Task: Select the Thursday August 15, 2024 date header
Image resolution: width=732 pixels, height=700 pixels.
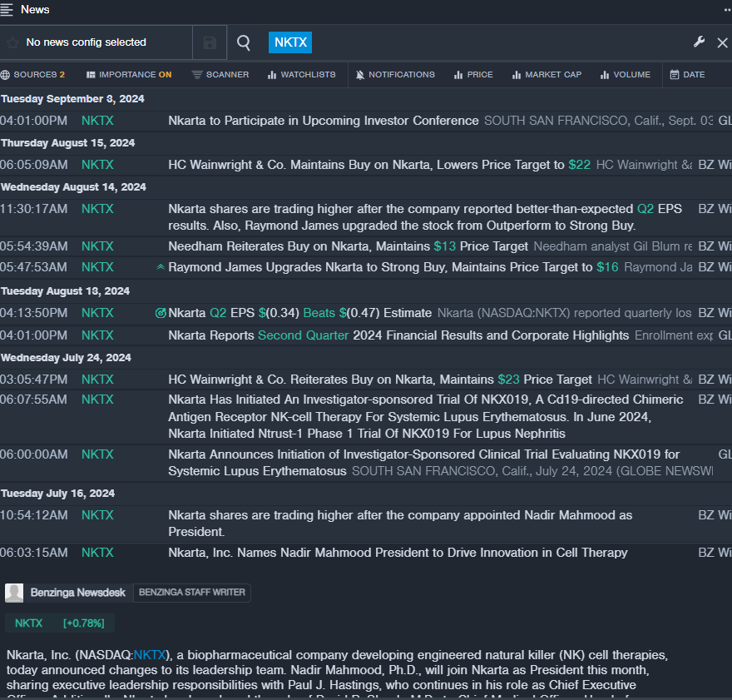Action: (x=67, y=143)
